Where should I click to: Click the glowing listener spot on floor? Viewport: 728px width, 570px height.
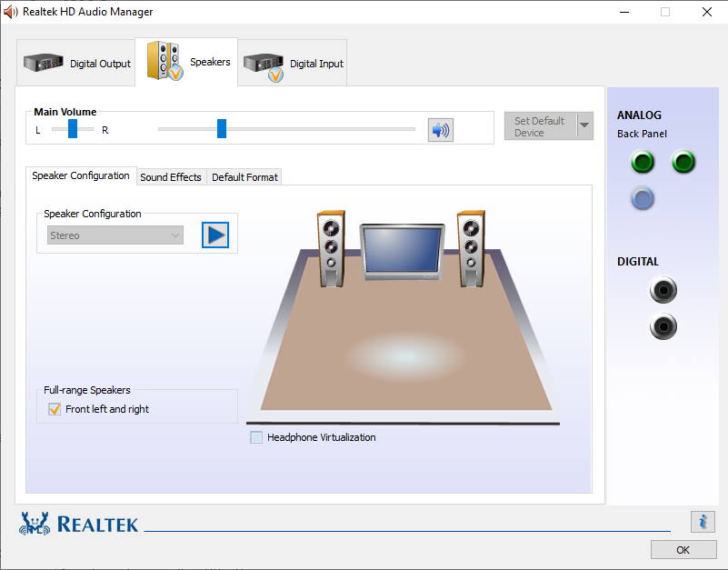coord(404,356)
